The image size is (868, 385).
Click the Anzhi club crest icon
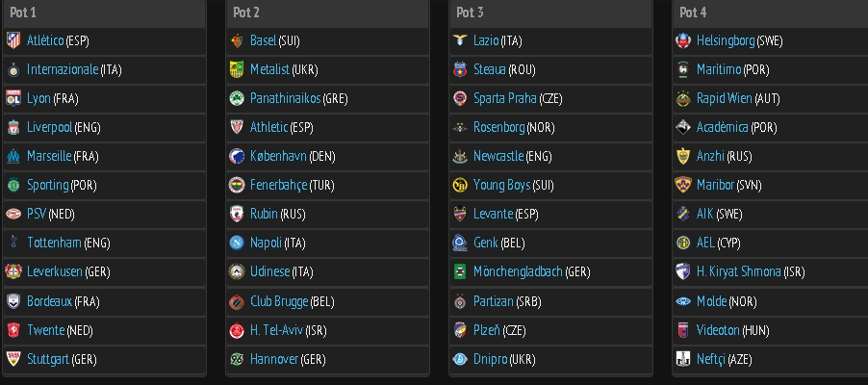coord(683,156)
